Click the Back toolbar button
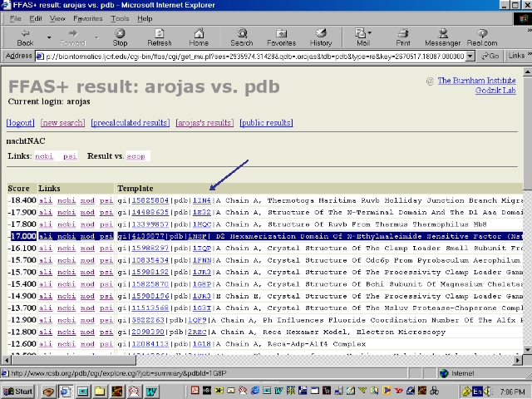 tap(25, 37)
